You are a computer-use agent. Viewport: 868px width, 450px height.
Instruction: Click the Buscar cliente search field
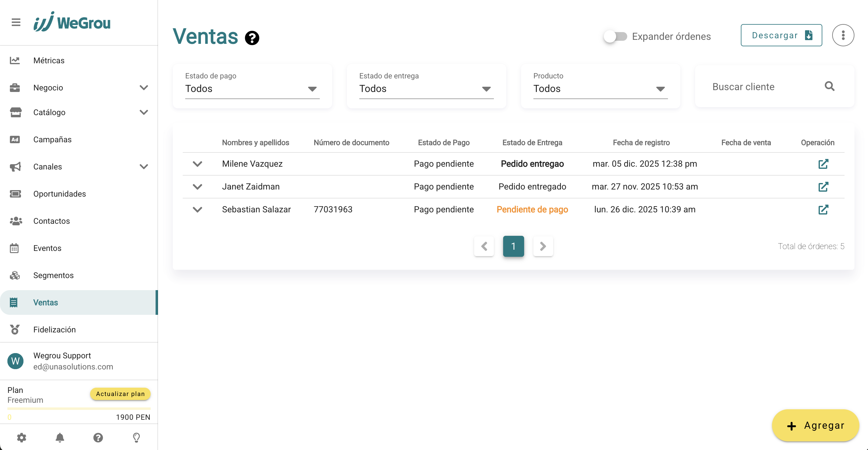(x=762, y=87)
